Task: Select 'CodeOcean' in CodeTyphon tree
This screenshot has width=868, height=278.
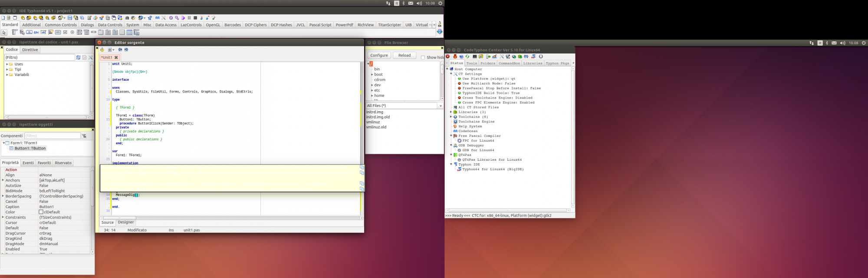Action: (x=468, y=131)
